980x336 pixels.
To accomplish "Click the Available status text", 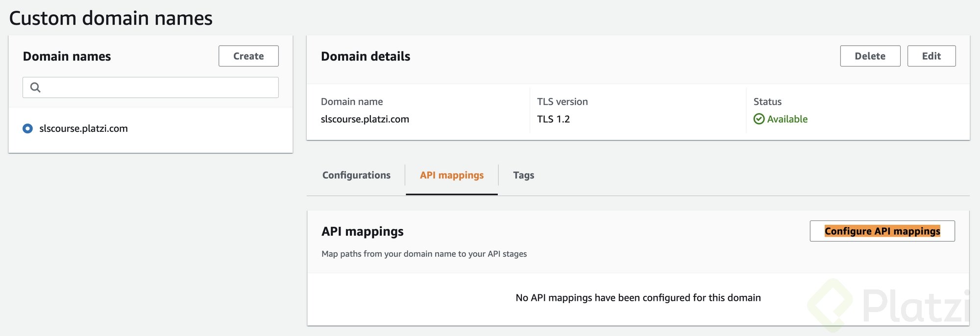I will 787,119.
